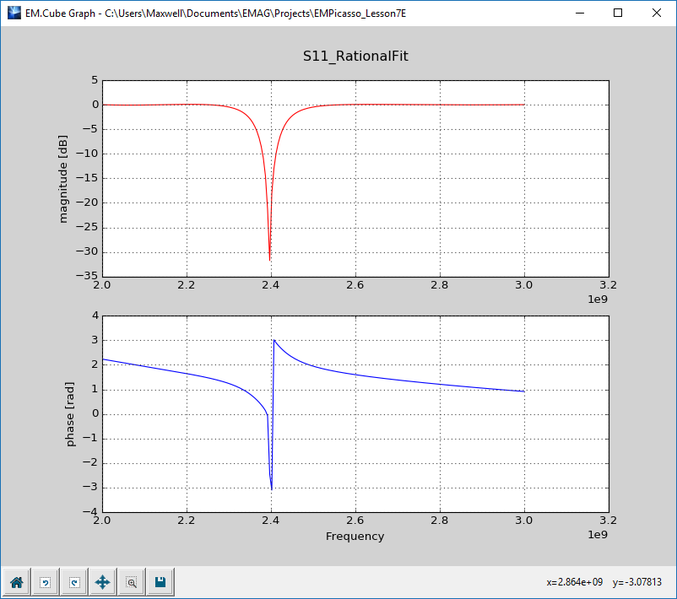Image resolution: width=677 pixels, height=599 pixels.
Task: Save the figure with floppy disk icon
Action: [x=161, y=582]
